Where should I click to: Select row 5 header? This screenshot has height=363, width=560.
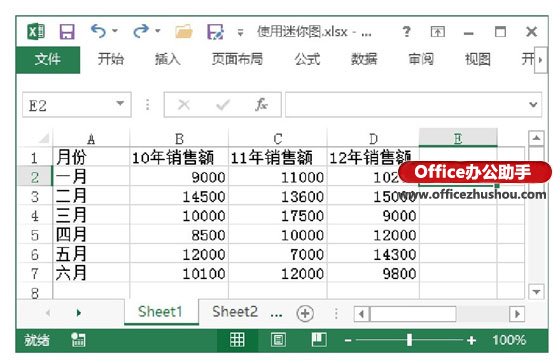coord(34,235)
